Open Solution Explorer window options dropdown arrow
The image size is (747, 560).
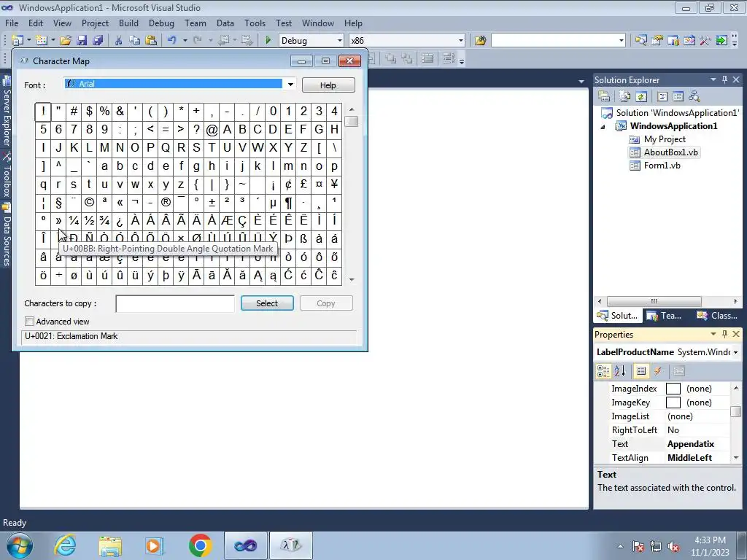tap(713, 79)
